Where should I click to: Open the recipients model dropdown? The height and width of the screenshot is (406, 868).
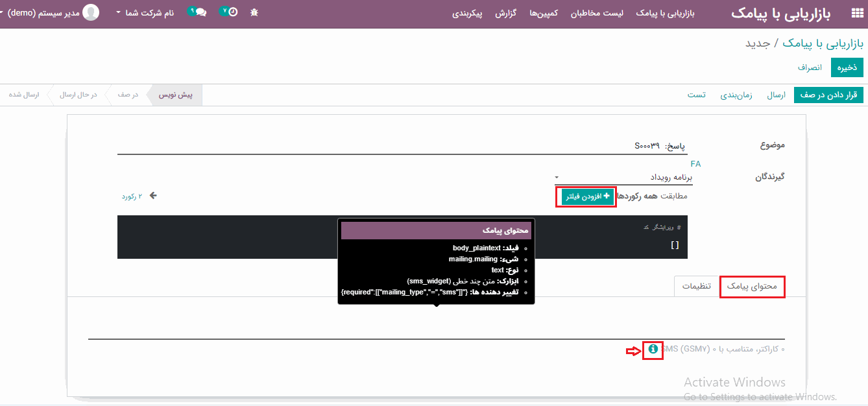(x=622, y=177)
